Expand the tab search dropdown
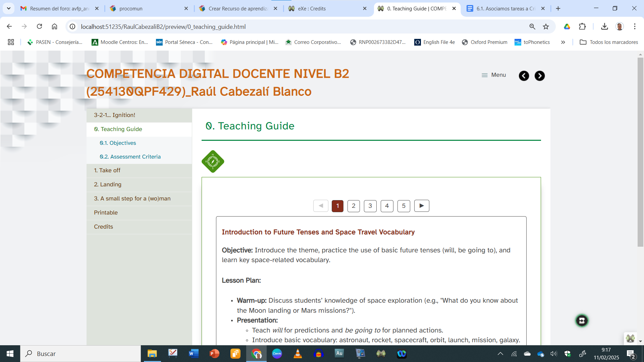Viewport: 644px width, 362px height. click(x=9, y=8)
